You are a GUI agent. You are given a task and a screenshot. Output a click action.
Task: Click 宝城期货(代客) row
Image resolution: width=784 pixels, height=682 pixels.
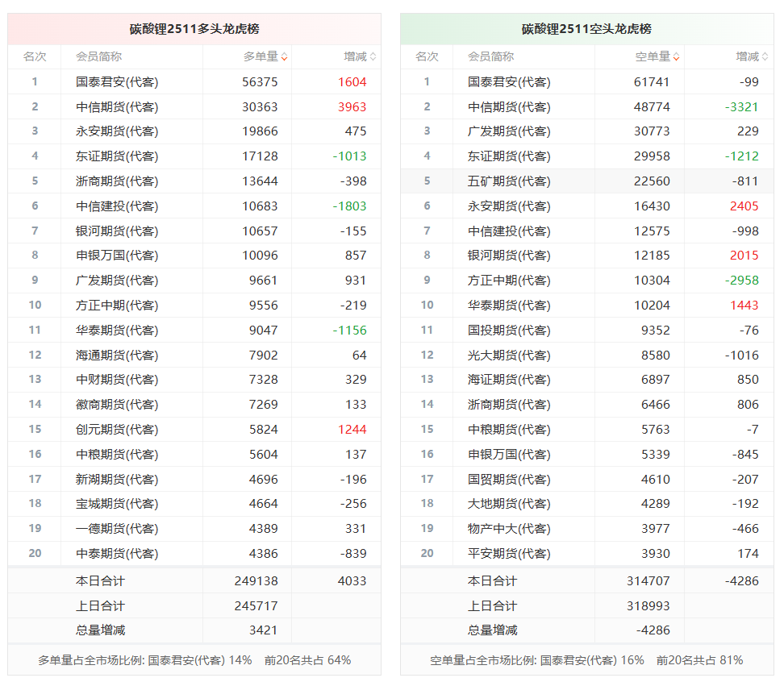click(194, 504)
